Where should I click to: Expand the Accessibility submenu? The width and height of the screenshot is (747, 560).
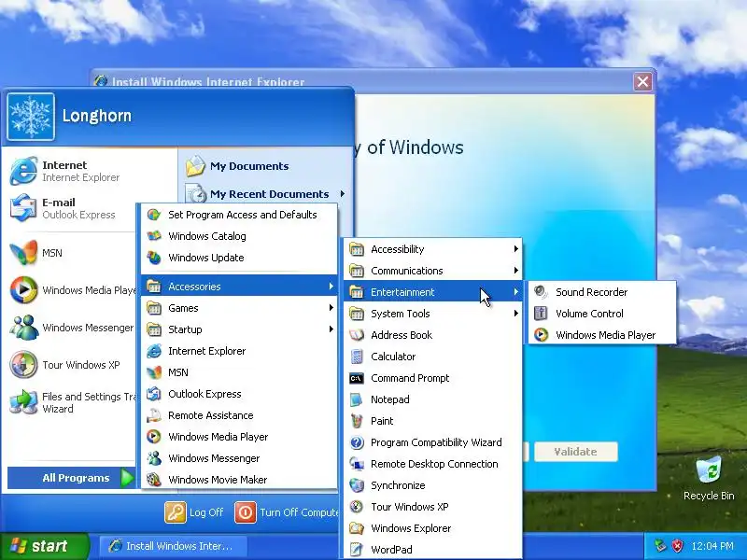(x=433, y=249)
